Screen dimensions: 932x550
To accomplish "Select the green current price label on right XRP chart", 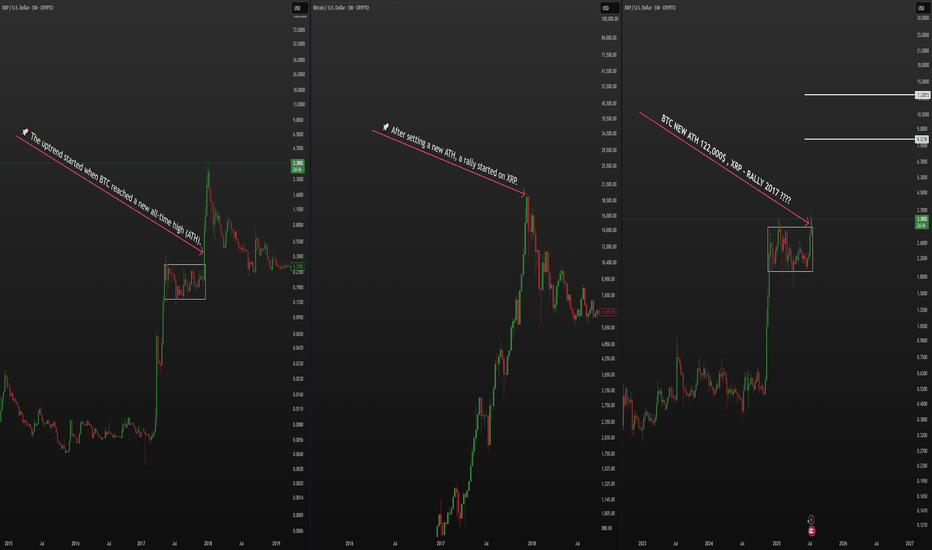I will (x=921, y=222).
